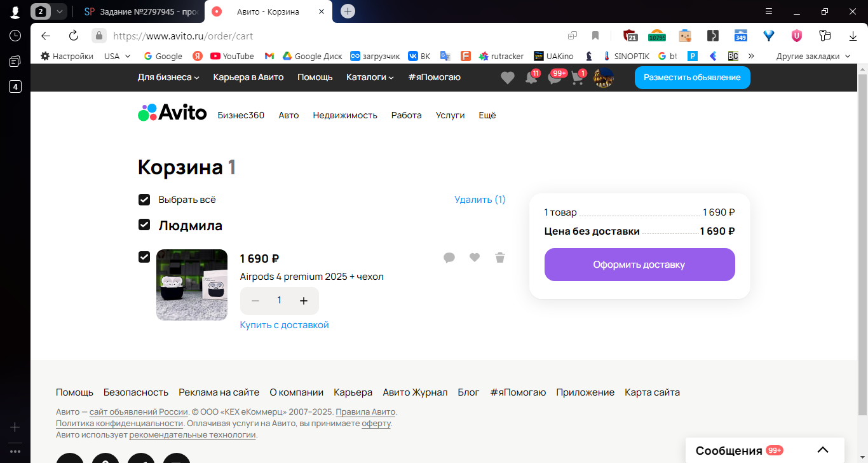This screenshot has height=463, width=868.
Task: Decrease Airpods quantity with minus
Action: [255, 301]
